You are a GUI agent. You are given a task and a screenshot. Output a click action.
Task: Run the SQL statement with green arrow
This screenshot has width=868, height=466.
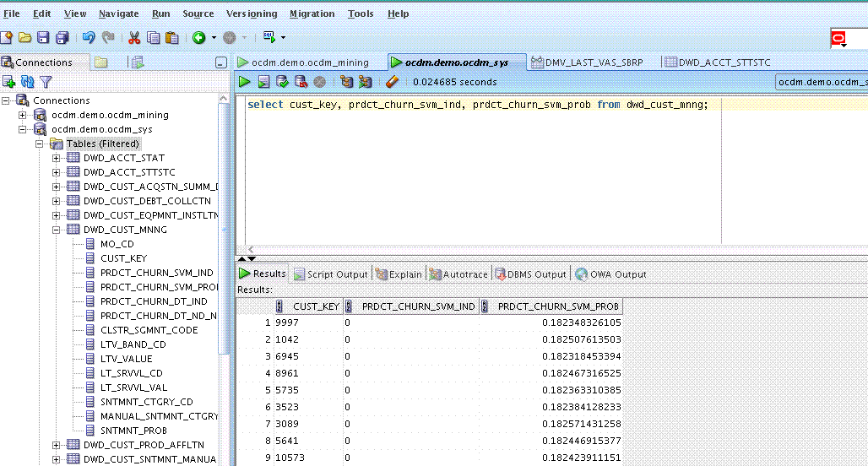point(245,82)
